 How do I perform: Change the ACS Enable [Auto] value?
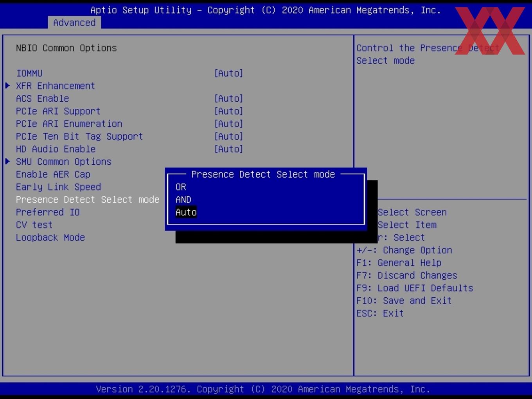[229, 98]
